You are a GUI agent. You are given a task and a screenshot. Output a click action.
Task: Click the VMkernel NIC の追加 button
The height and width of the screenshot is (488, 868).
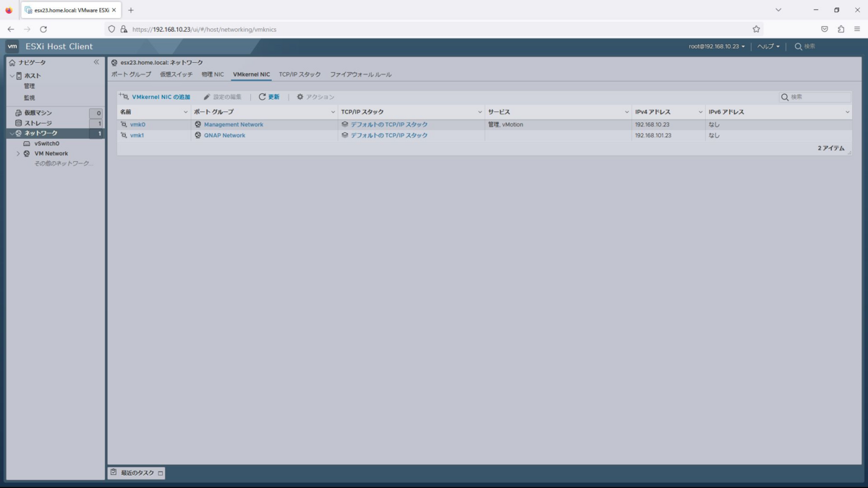pyautogui.click(x=155, y=97)
